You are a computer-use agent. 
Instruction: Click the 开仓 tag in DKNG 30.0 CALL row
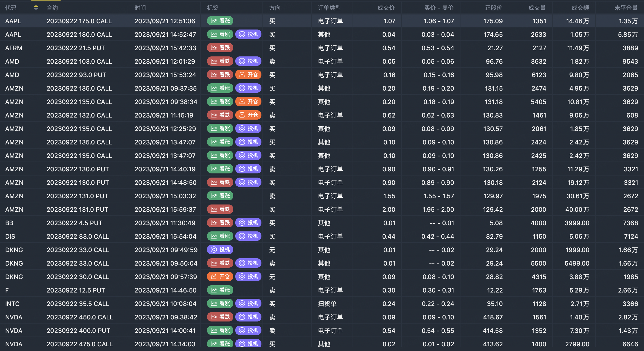point(220,277)
